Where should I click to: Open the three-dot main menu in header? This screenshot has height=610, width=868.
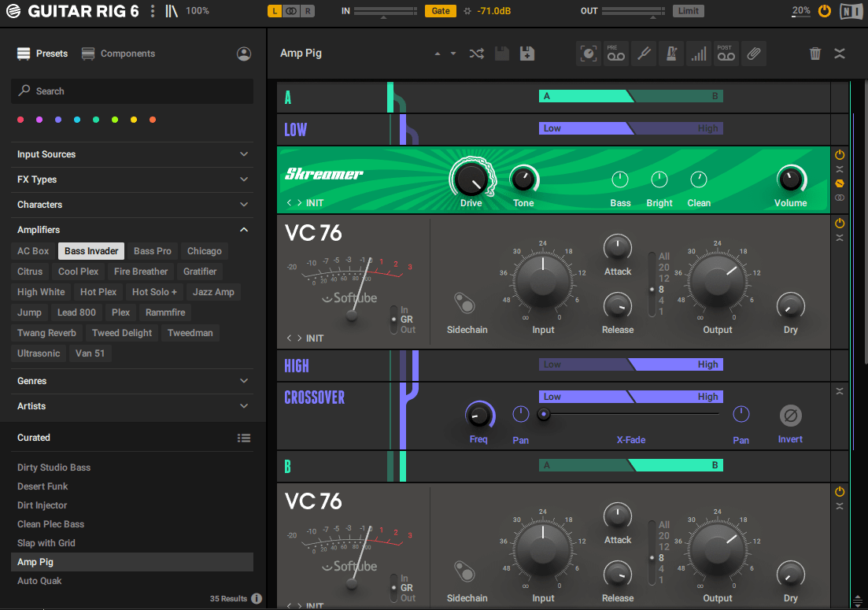point(153,11)
